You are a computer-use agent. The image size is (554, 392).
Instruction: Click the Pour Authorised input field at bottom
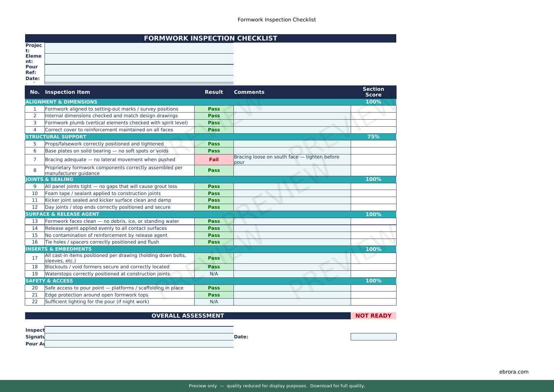click(x=139, y=344)
